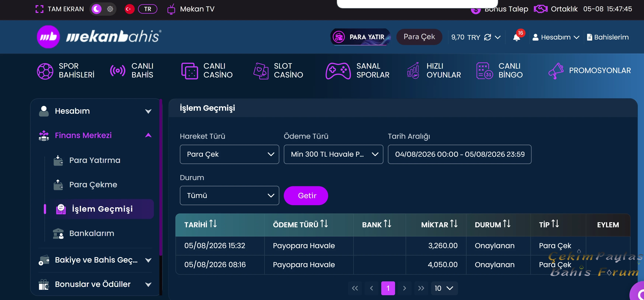Click the gear icon in theme switch

(110, 9)
